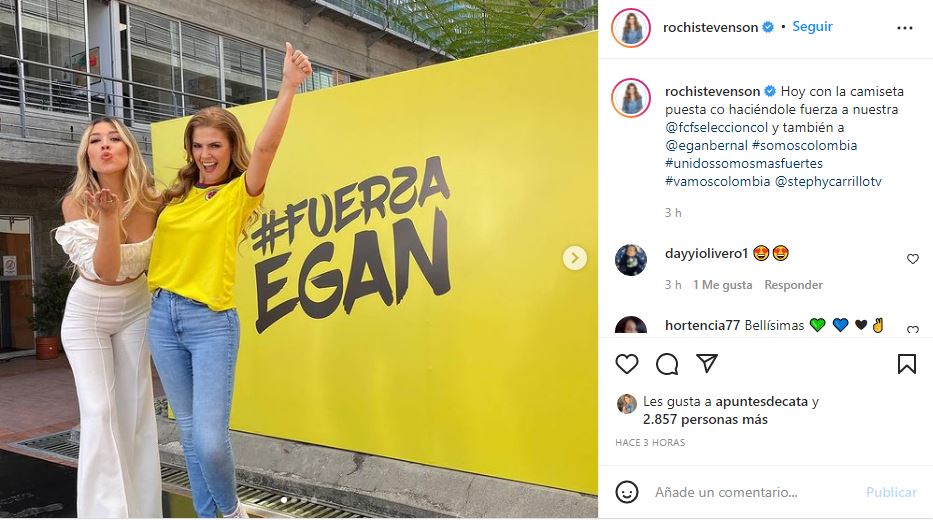The image size is (933, 520).
Task: Click the blue verified badge in header
Action: tap(768, 27)
